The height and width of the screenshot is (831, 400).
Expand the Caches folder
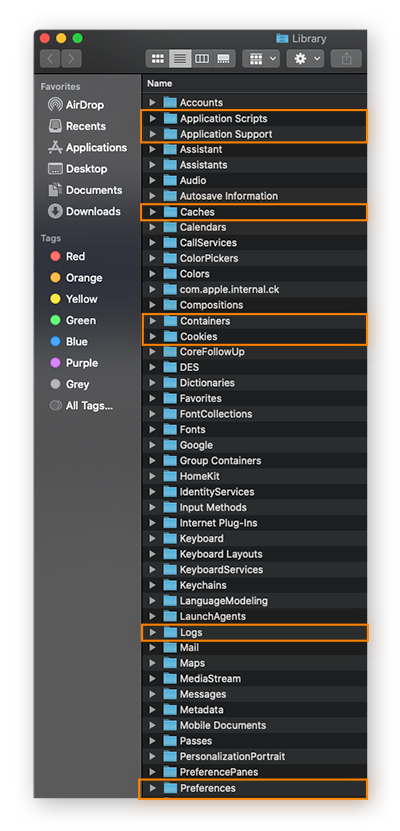[x=153, y=212]
